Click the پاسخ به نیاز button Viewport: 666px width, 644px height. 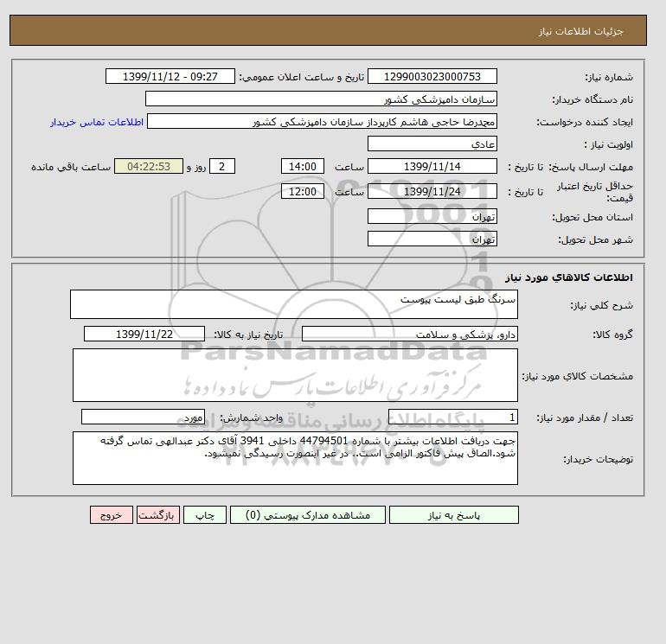(453, 515)
